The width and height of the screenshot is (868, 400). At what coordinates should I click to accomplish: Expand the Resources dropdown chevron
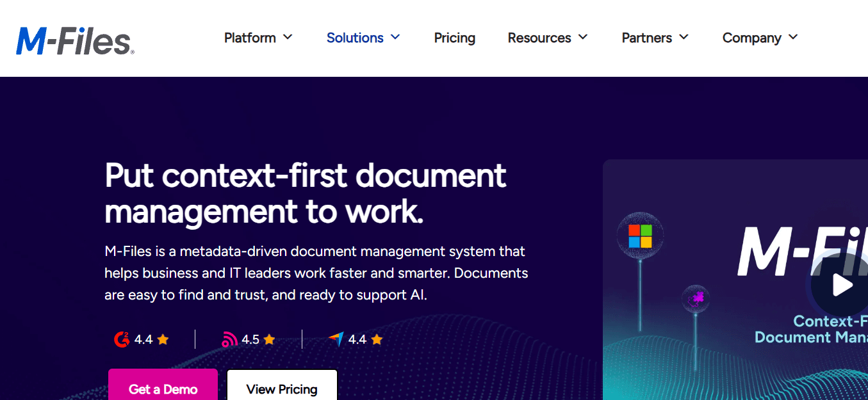point(583,37)
